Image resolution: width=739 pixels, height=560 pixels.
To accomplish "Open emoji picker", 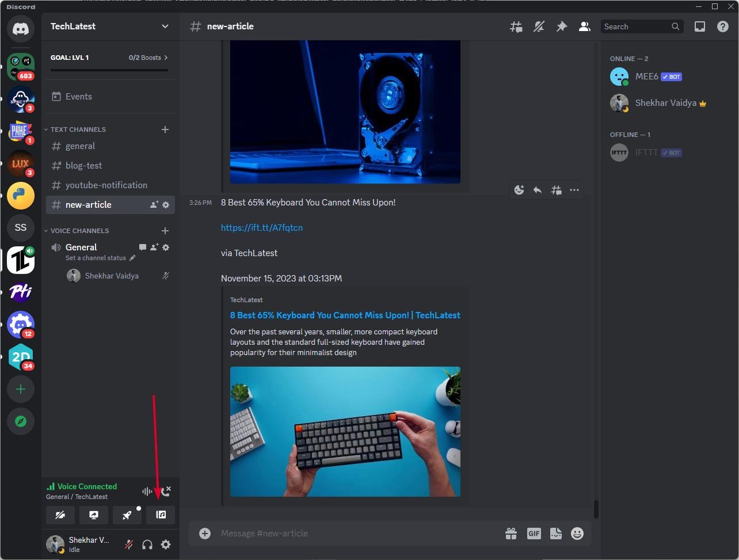I will [577, 534].
